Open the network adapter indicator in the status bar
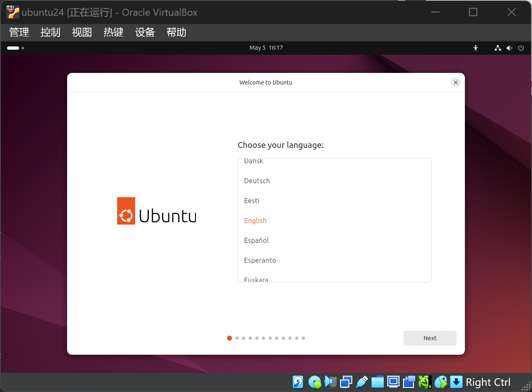532x392 pixels. tap(346, 382)
